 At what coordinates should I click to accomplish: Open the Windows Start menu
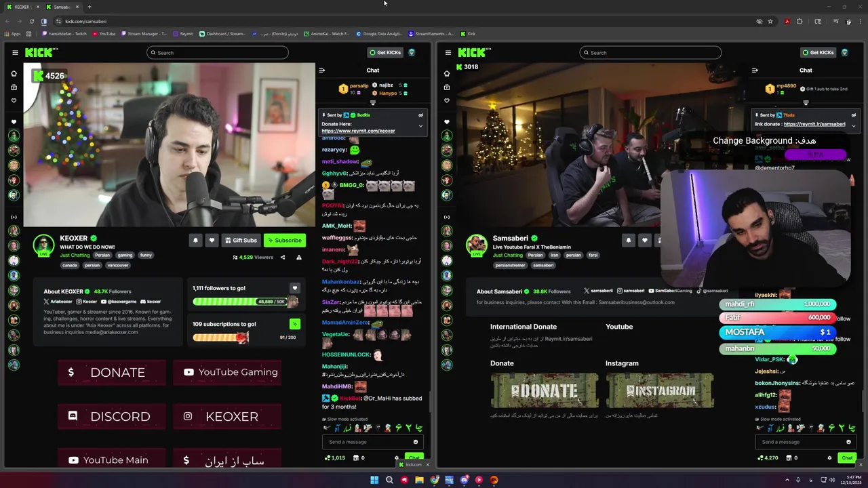click(x=374, y=480)
